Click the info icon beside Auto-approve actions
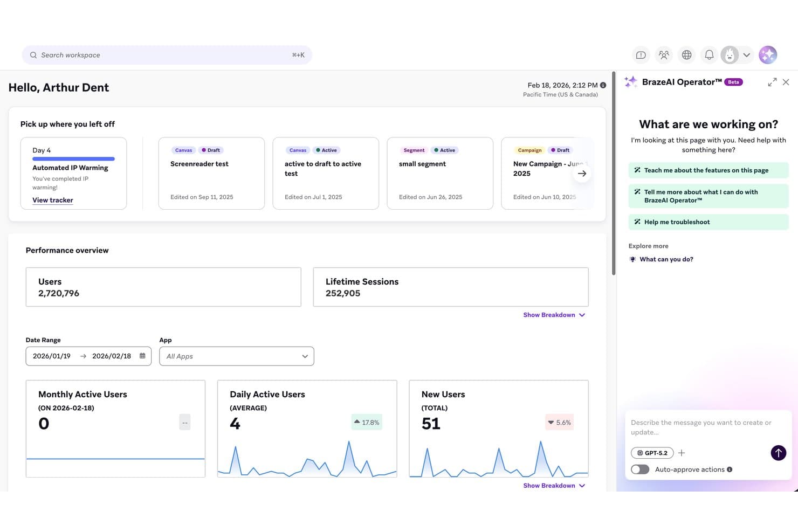 (x=730, y=469)
